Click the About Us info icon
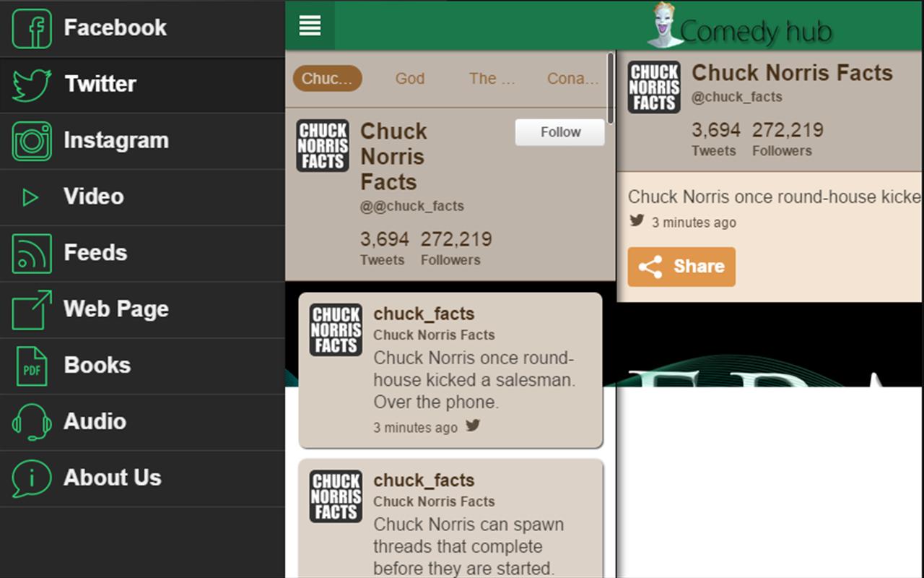Screen dimensions: 924x578 point(32,478)
